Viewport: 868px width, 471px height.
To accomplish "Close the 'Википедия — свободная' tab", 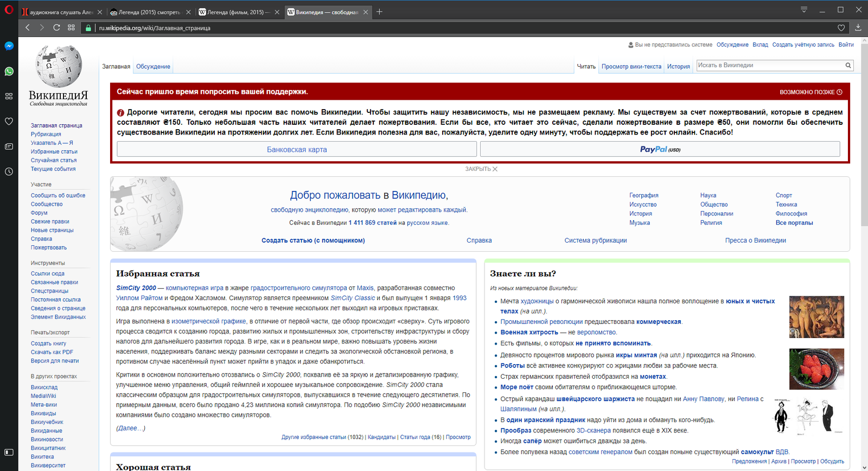I will pyautogui.click(x=366, y=12).
